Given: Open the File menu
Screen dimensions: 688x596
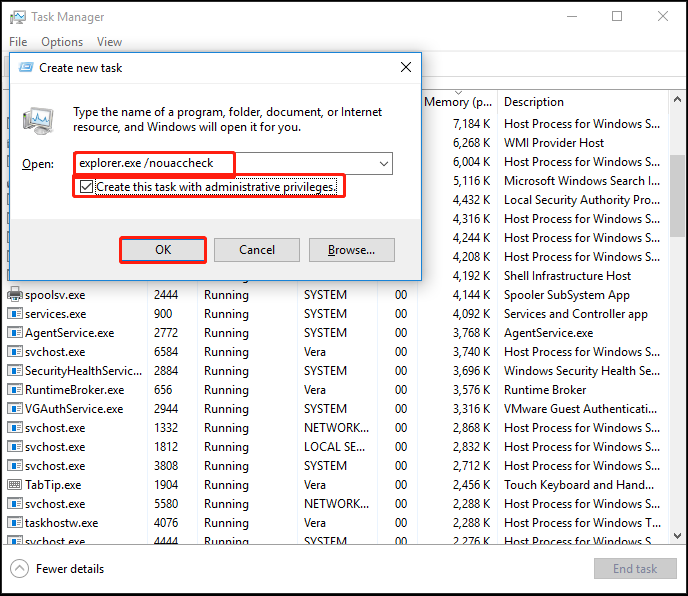Looking at the screenshot, I should [18, 42].
